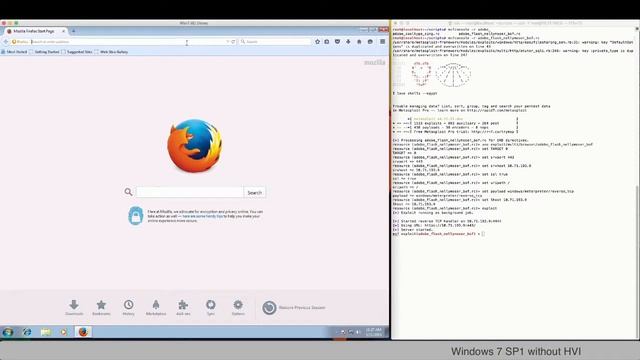The width and height of the screenshot is (640, 360).
Task: Open the Options gear shortcut
Action: tap(238, 307)
